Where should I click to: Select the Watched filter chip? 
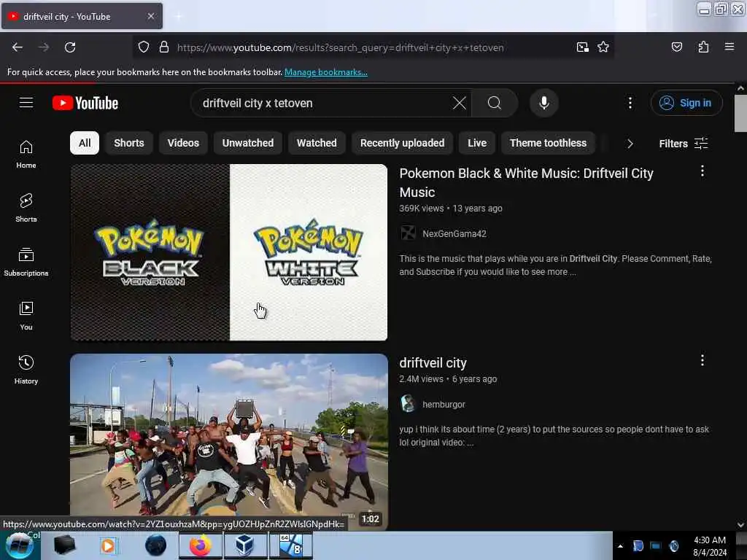coord(317,143)
